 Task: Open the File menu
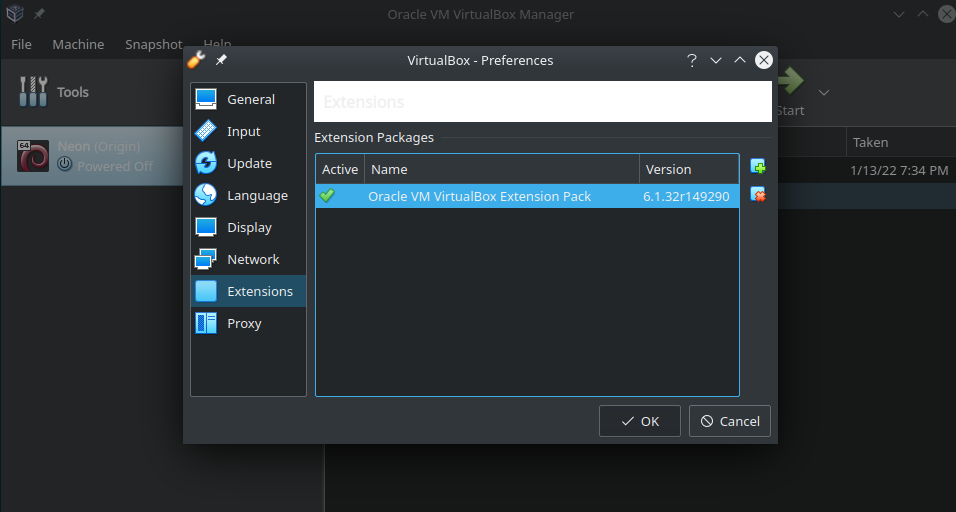point(21,44)
